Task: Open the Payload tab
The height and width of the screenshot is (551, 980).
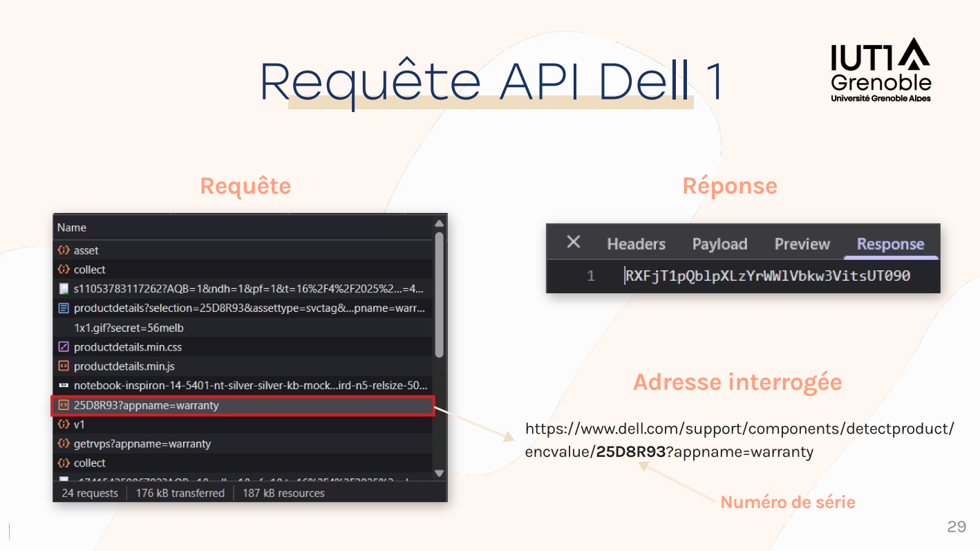Action: click(719, 244)
